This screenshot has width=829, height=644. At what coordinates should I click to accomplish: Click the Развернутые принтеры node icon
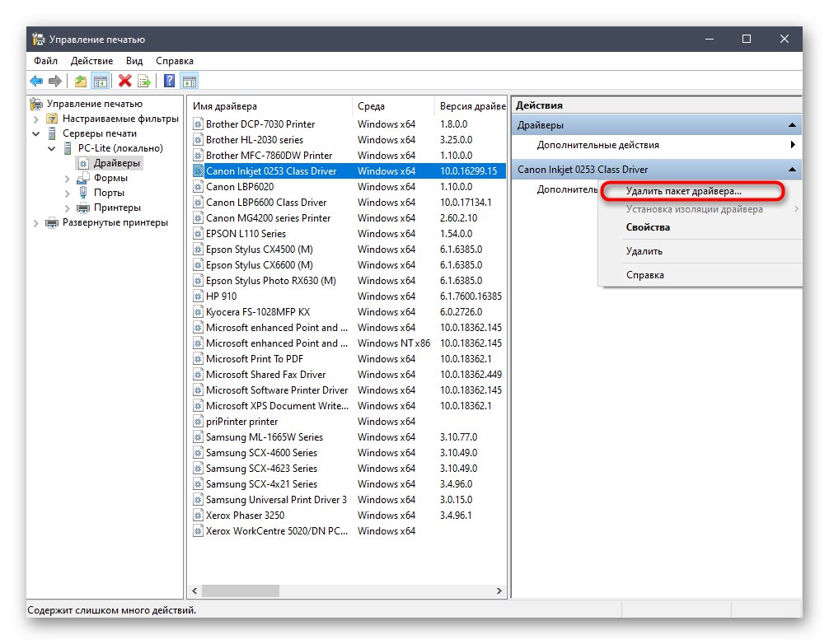[52, 222]
